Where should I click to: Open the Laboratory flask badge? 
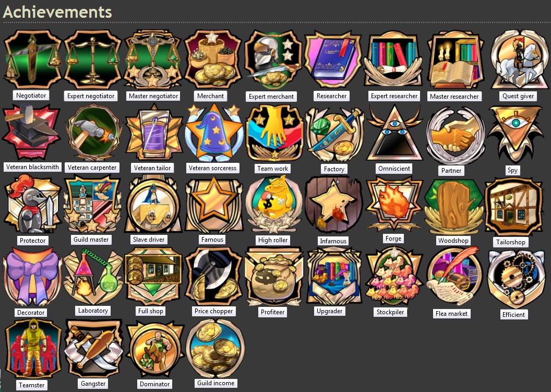[x=93, y=277]
